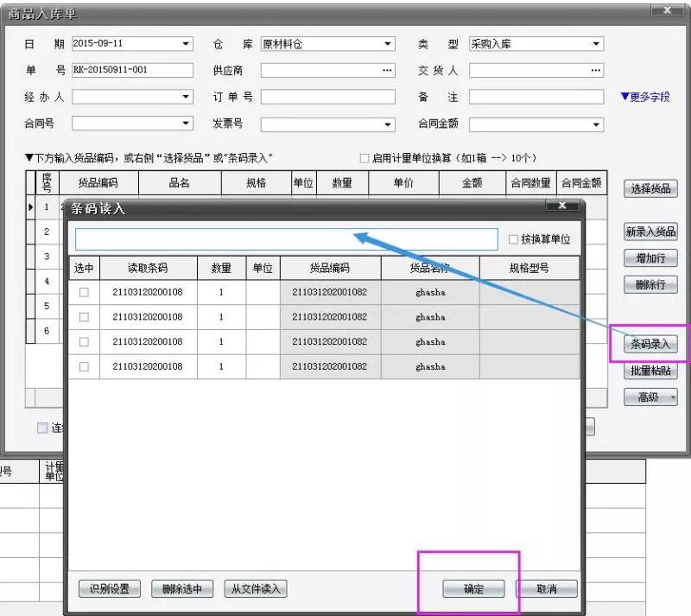Open the 日期 date dropdown
This screenshot has width=691, height=616.
coord(187,44)
